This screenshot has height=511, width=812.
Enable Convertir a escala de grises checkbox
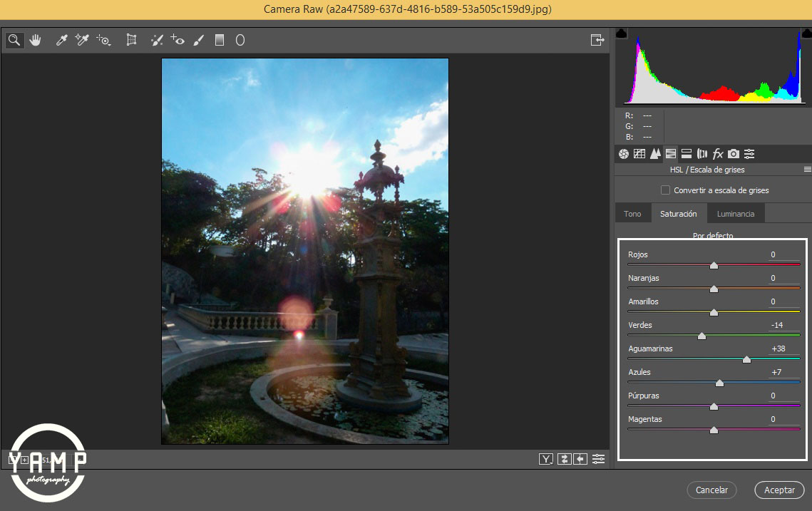665,190
